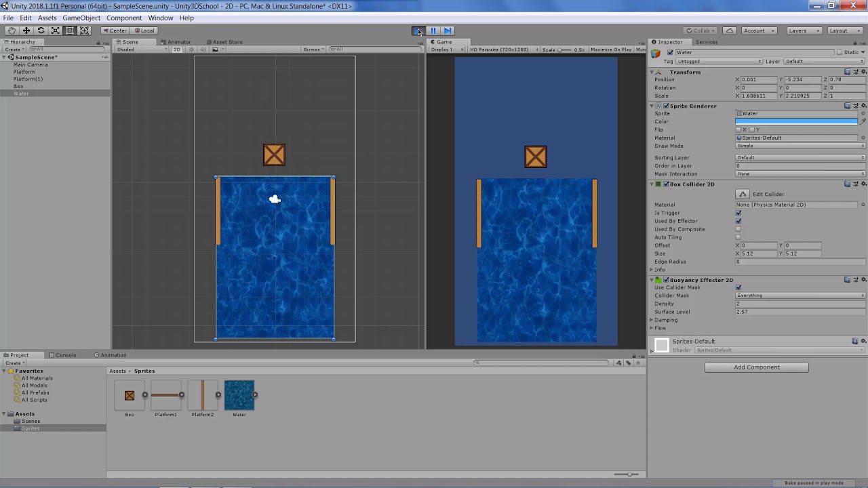Screen dimensions: 868x488
Task: Click the GameObject cube icon in Inspector
Action: (x=656, y=53)
